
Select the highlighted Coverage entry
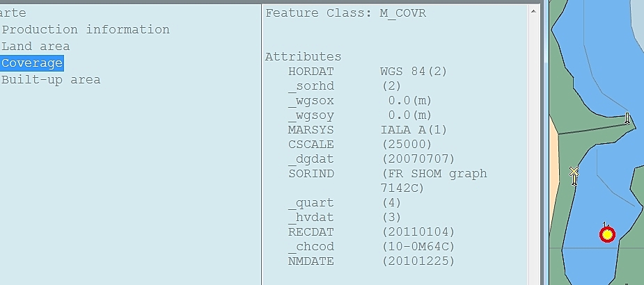tap(32, 63)
